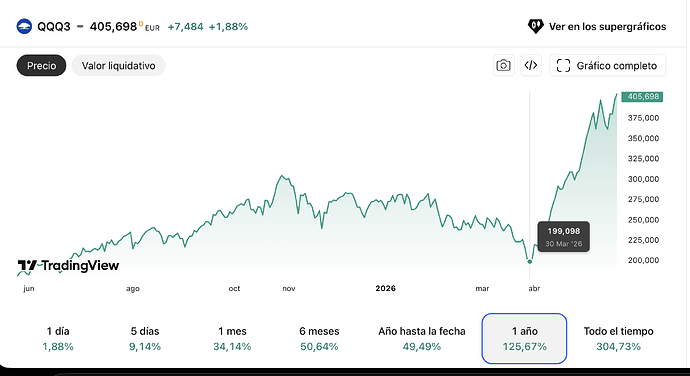Click the 405,698 price in header
Image resolution: width=690 pixels, height=376 pixels.
point(114,26)
